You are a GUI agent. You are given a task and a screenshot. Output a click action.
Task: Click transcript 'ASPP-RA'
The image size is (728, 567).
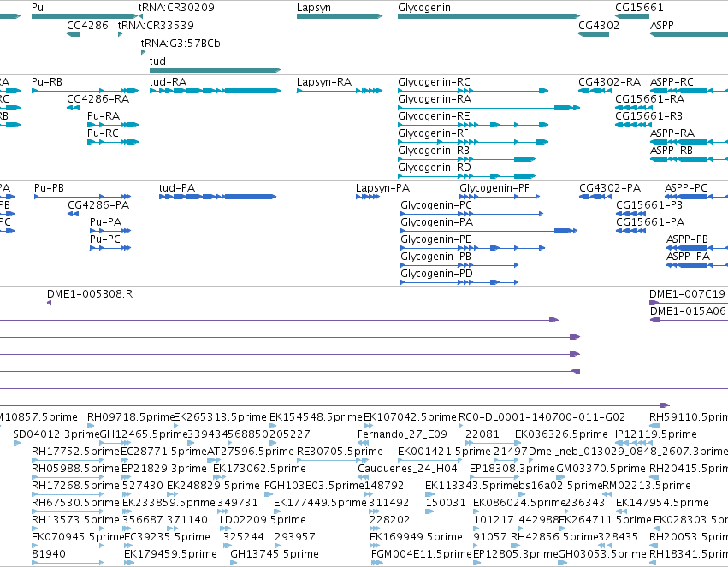point(672,133)
